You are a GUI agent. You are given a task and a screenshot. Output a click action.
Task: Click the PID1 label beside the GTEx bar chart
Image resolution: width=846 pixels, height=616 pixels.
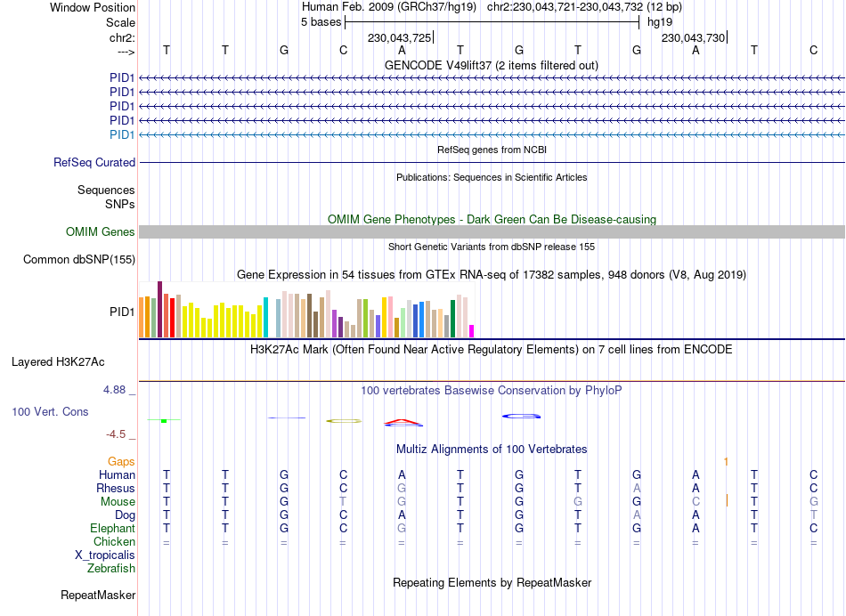122,312
